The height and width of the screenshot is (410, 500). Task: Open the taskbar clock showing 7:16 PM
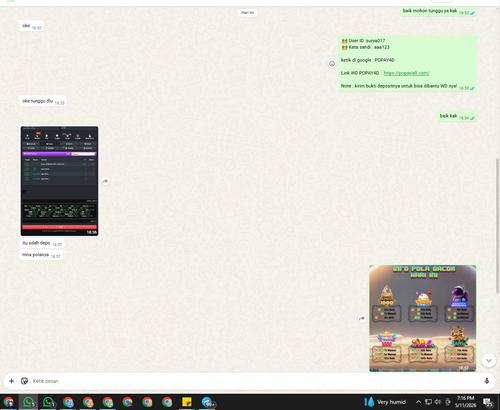click(x=465, y=402)
